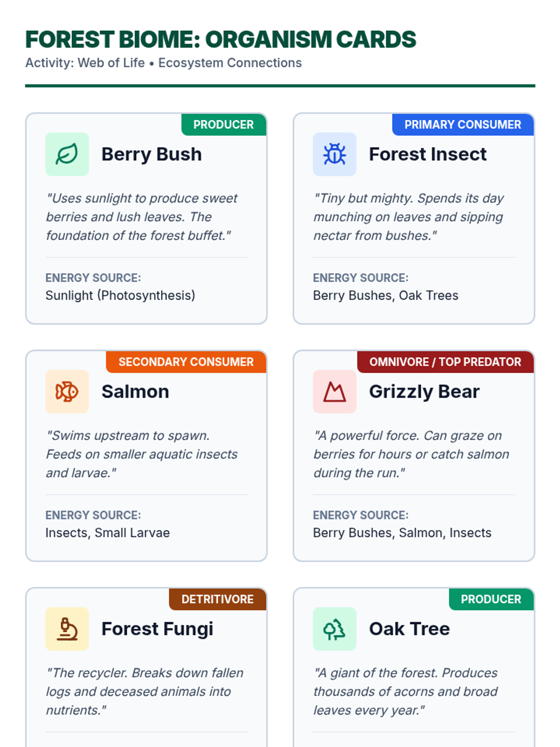Viewport: 560px width, 747px height.
Task: Click the Sunlight (Photosynthesis) energy source text
Action: pos(120,296)
